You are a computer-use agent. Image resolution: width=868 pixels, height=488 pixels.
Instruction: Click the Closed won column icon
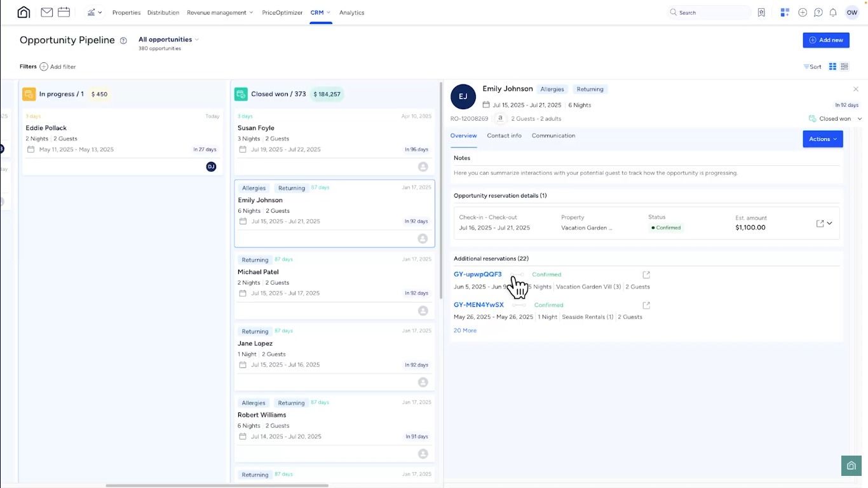241,94
